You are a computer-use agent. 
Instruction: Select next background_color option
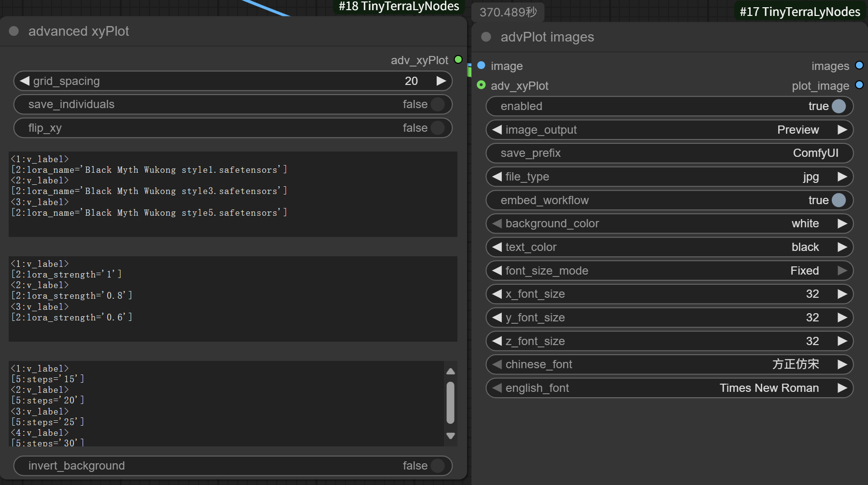tap(842, 223)
